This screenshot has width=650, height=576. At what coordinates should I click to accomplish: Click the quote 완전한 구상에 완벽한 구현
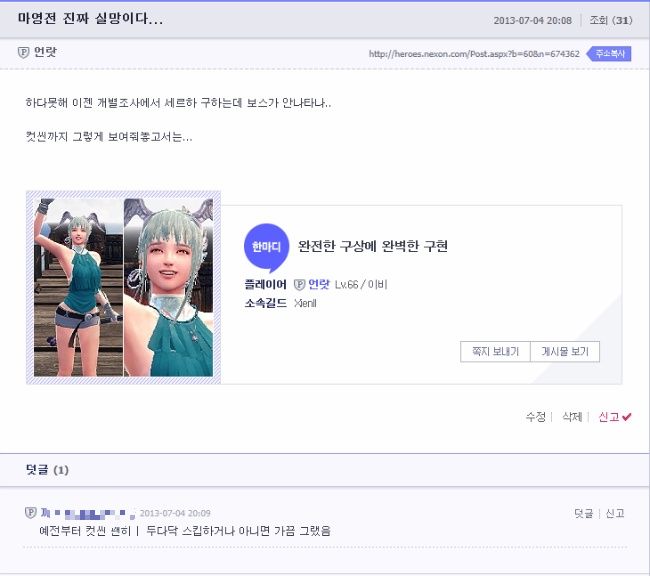(373, 246)
